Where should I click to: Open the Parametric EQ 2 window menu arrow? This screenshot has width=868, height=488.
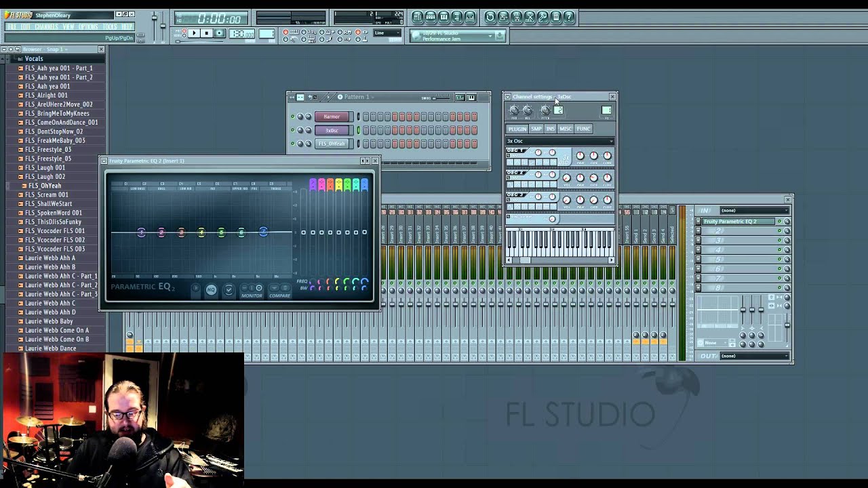point(104,161)
